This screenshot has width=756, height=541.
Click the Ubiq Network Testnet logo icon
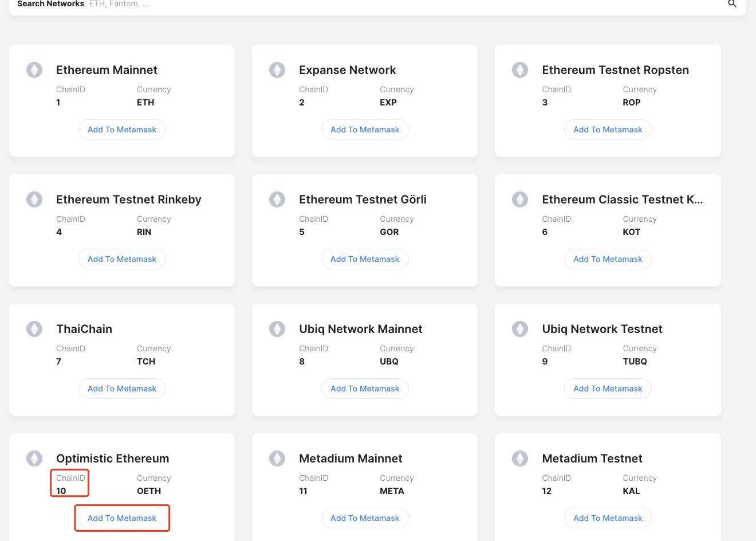[520, 329]
